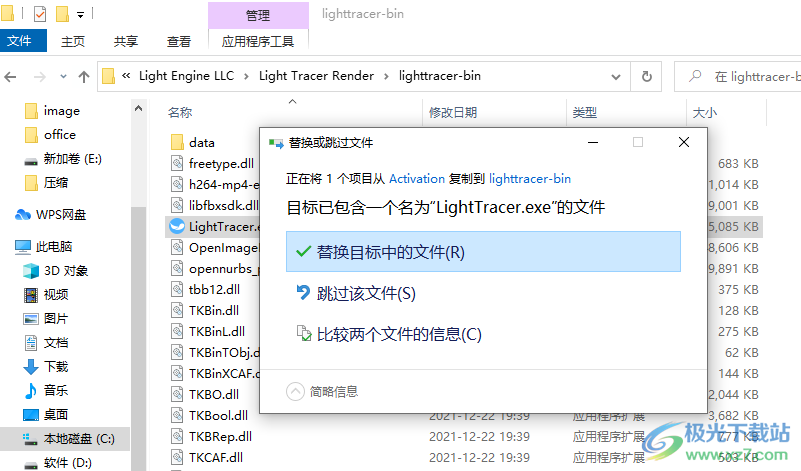Select Light Tracer Render in address path
801x471 pixels.
(x=316, y=76)
